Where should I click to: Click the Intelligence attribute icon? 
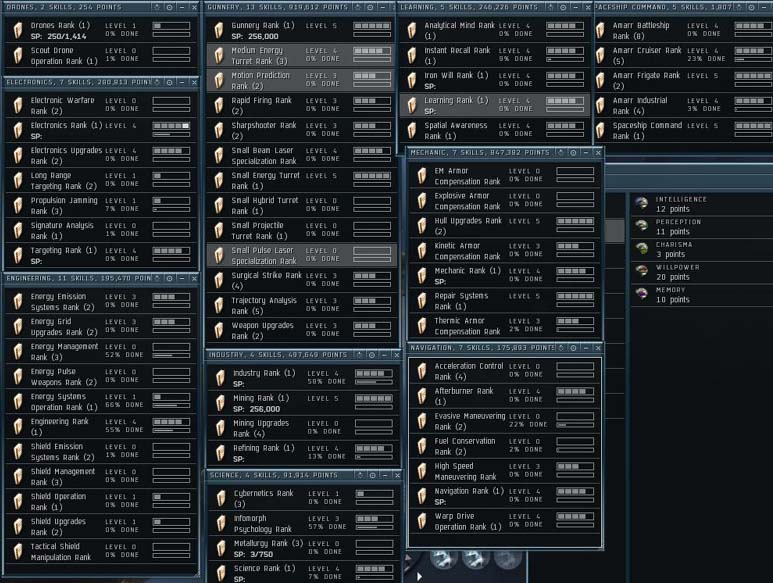pos(641,204)
